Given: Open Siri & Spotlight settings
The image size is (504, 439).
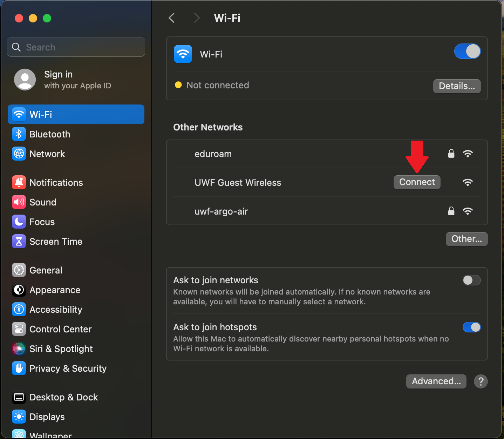Looking at the screenshot, I should [x=76, y=349].
